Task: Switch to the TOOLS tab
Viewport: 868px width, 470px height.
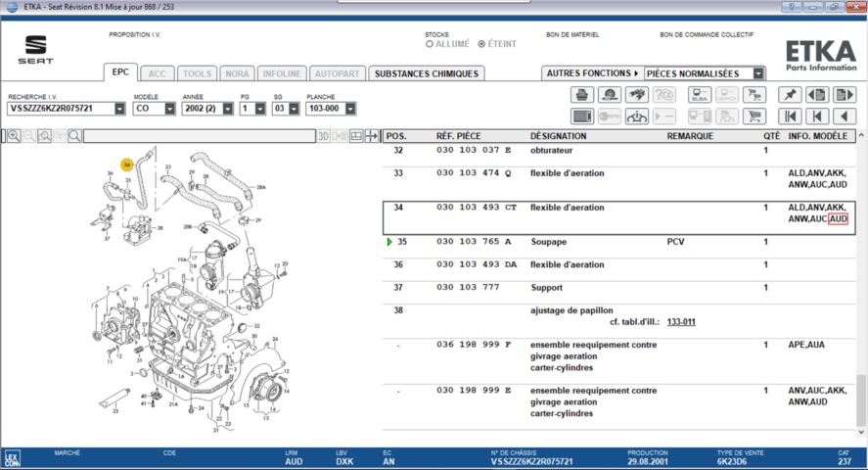Action: [197, 73]
